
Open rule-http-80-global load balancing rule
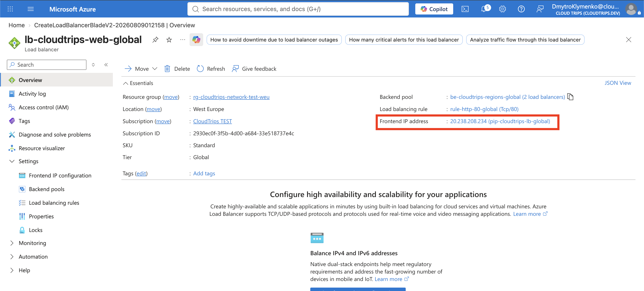point(484,109)
